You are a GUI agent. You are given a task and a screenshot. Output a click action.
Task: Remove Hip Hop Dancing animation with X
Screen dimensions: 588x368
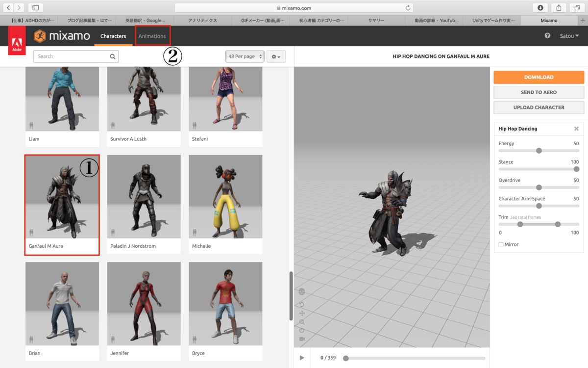click(576, 129)
